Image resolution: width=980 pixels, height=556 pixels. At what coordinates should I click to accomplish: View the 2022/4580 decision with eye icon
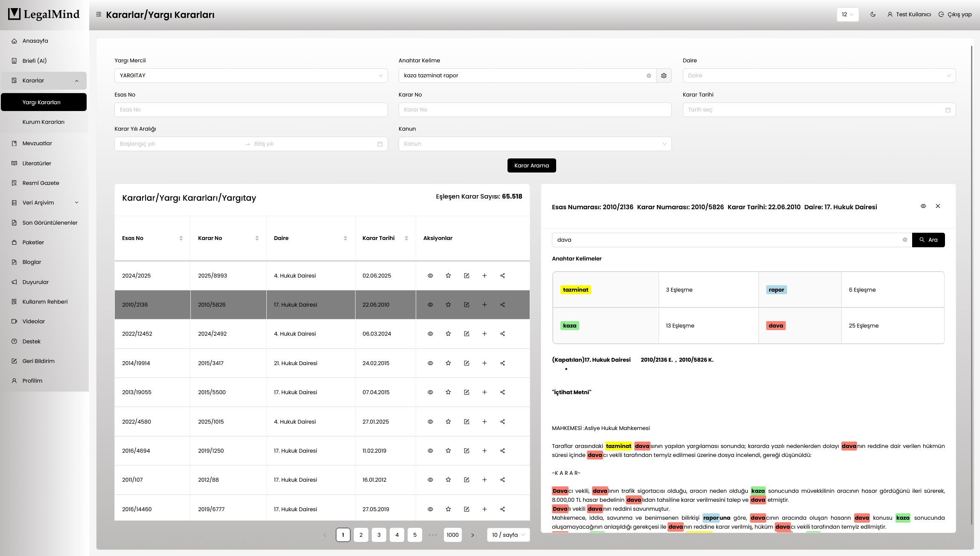(x=430, y=421)
